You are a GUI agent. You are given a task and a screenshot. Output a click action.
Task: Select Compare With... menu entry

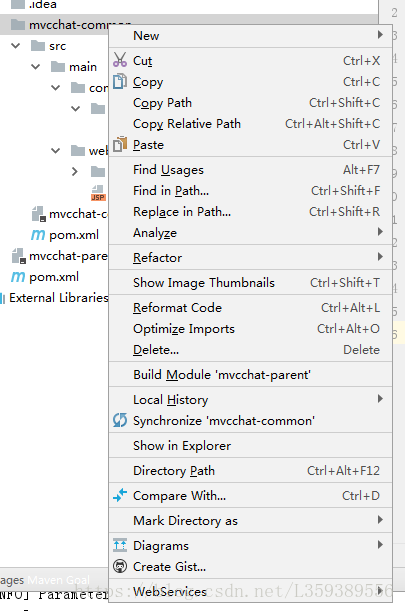click(250, 495)
